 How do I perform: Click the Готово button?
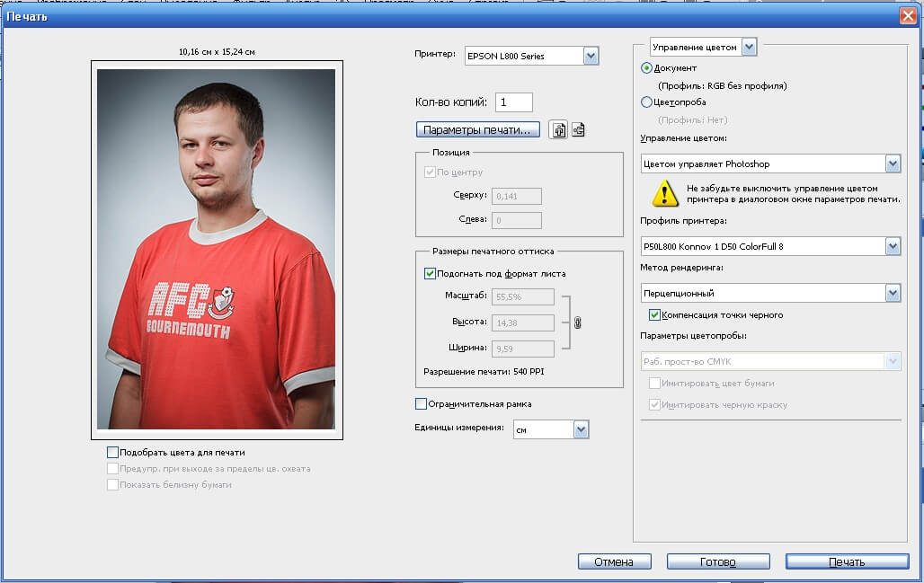tap(718, 561)
